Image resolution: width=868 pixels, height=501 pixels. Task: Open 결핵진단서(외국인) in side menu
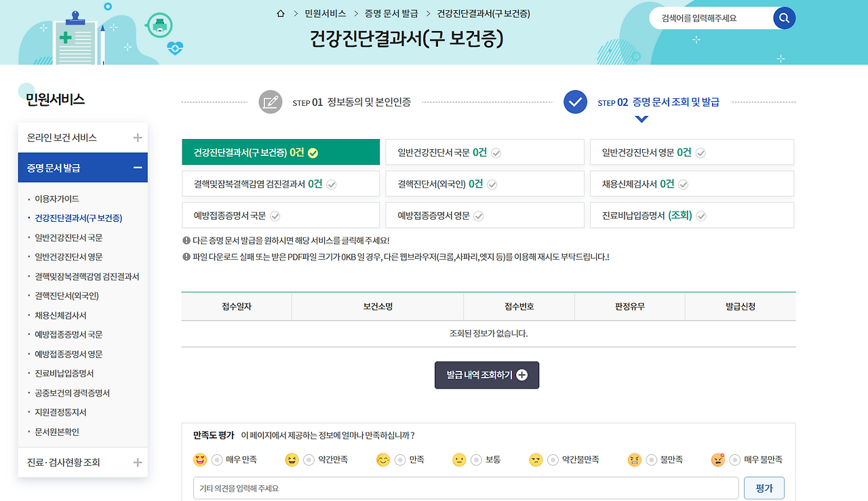click(x=67, y=296)
